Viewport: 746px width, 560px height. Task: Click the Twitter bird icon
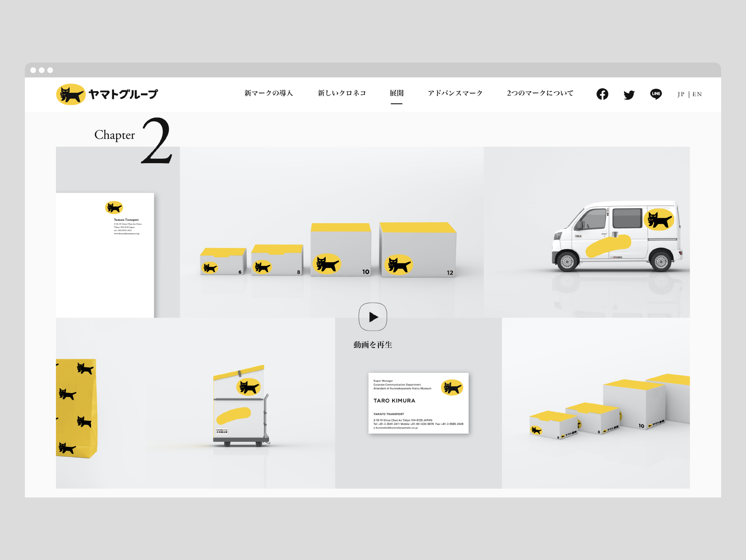629,94
